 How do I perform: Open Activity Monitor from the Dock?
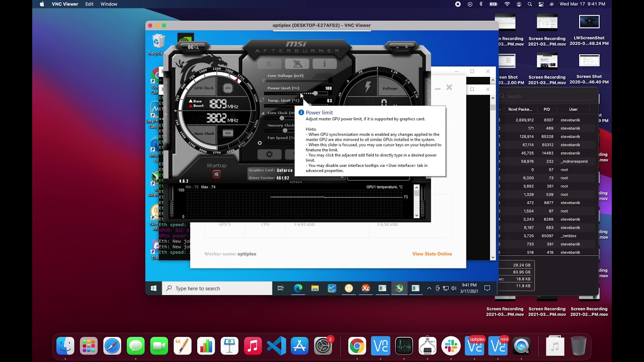[404, 346]
